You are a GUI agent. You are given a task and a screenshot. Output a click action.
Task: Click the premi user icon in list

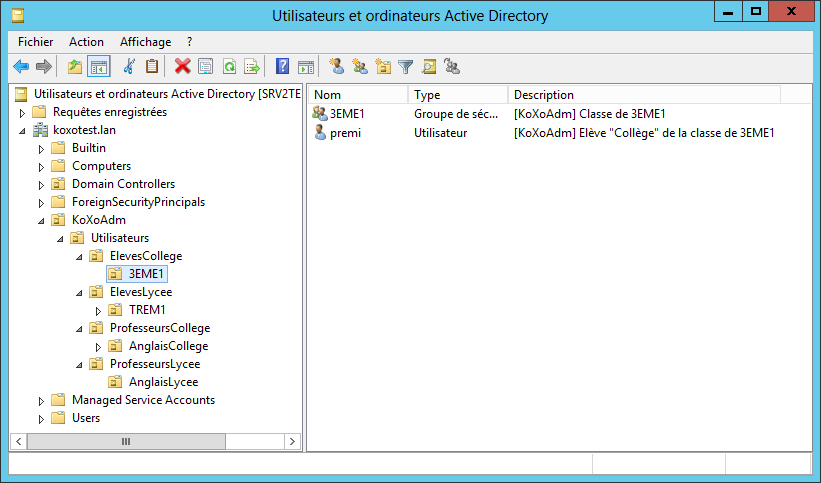coord(320,132)
